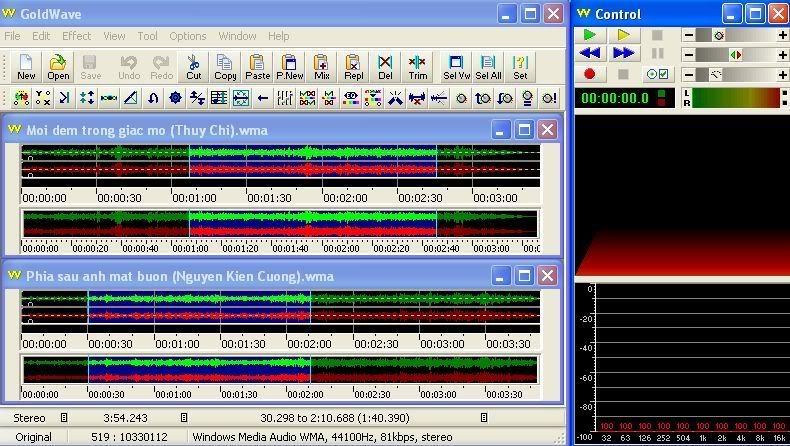Screen dimensions: 790x446
Task: Click the P.New paste-as-new icon
Action: click(x=290, y=67)
